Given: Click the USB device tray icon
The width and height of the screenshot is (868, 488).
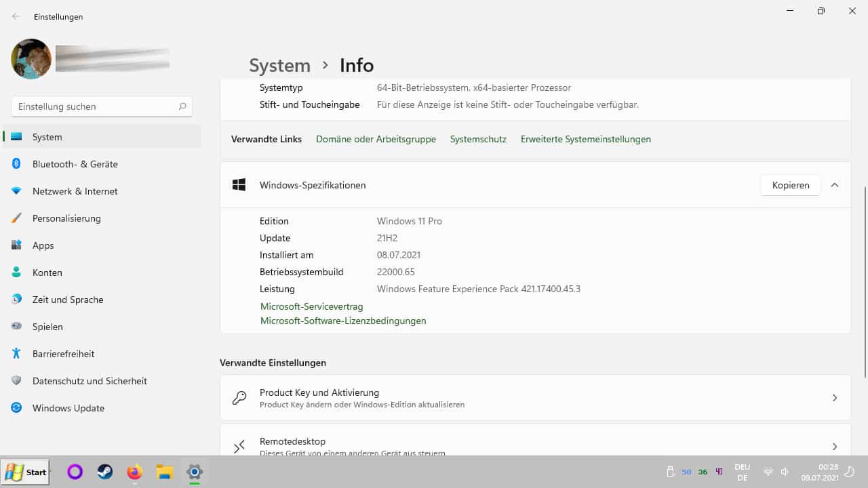Looking at the screenshot, I should [x=670, y=472].
